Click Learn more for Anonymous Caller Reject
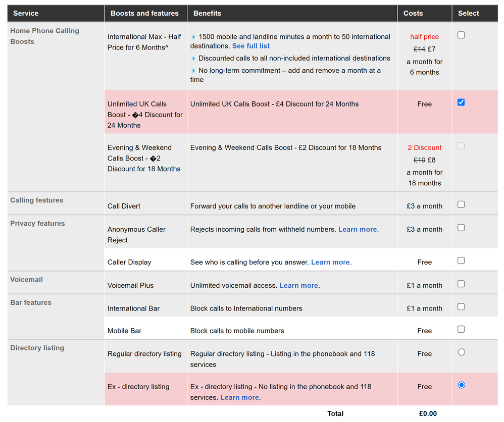Viewport: 504px width, 422px height. [358, 229]
